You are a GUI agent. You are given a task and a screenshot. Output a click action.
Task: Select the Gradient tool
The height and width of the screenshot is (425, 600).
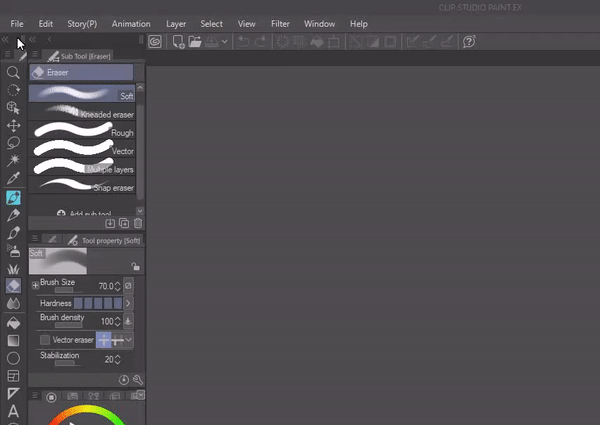(13, 340)
